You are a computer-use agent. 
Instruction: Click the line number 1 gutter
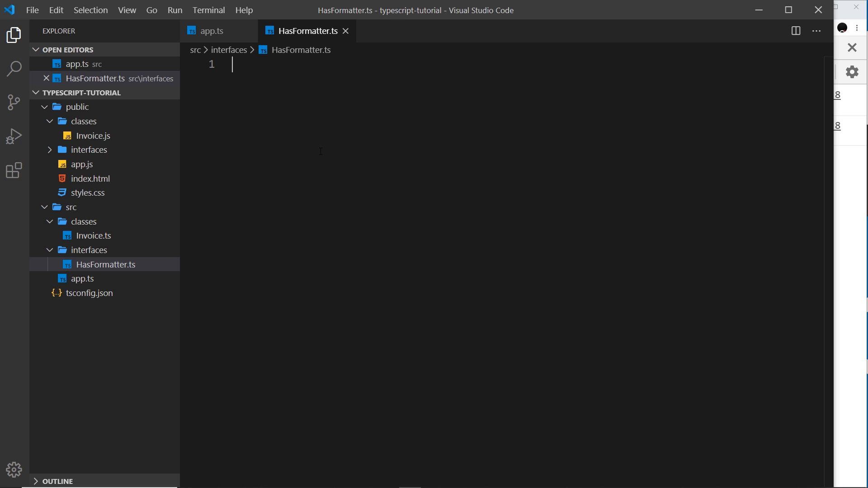(x=212, y=65)
